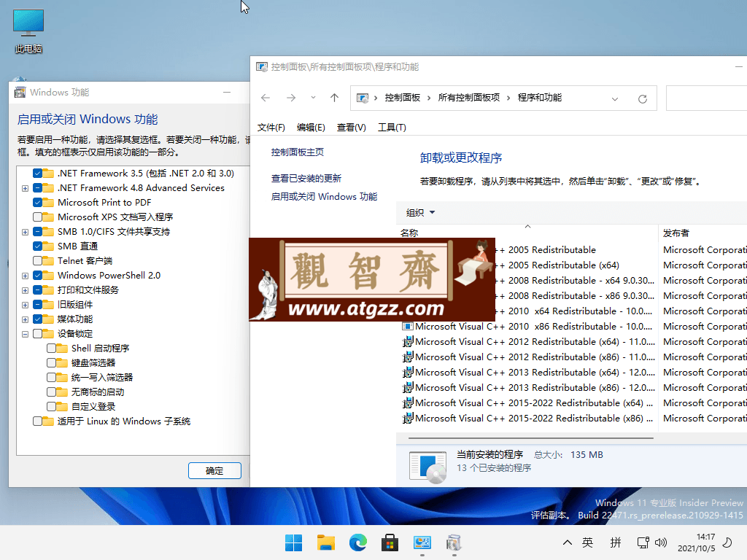The width and height of the screenshot is (747, 560).
Task: Expand 旧版组件 node
Action: coord(25,305)
